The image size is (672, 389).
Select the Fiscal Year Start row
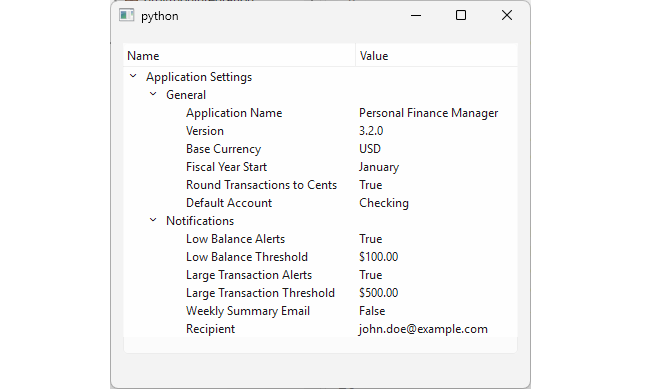pos(320,167)
